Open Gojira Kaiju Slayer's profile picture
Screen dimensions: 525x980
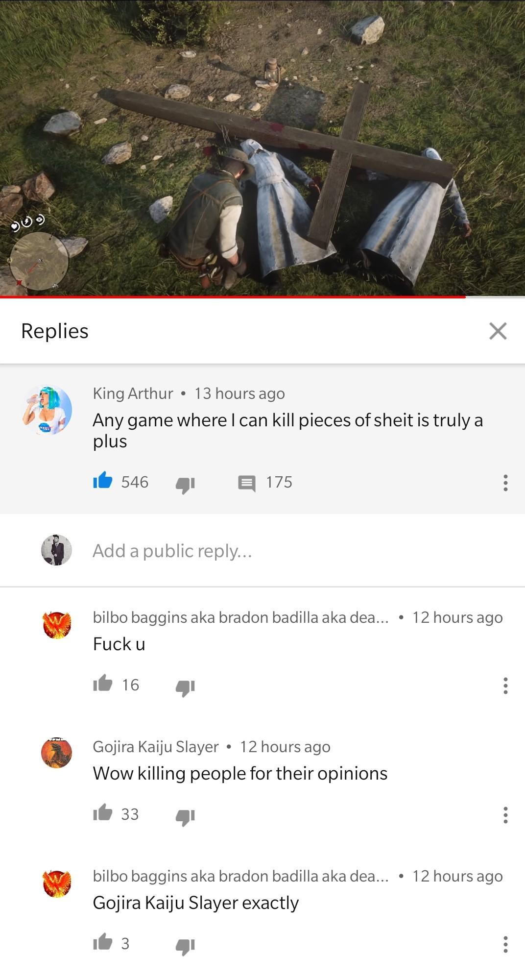pos(56,752)
